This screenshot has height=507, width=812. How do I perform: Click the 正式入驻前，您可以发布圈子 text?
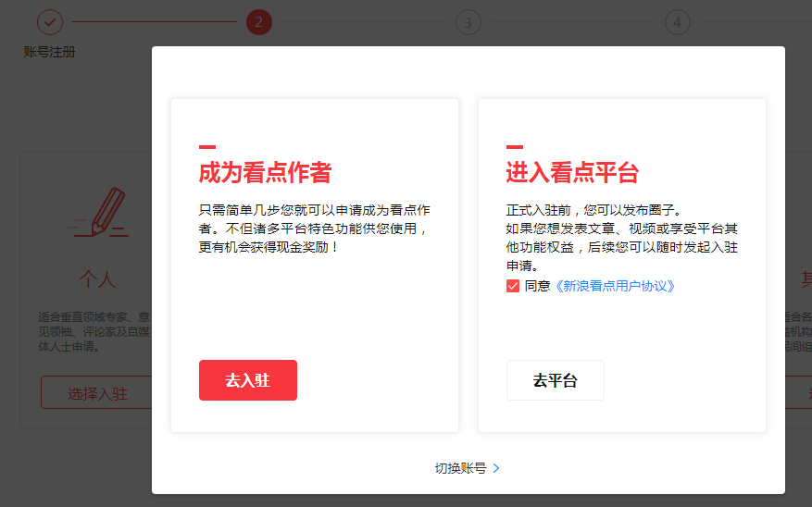595,210
